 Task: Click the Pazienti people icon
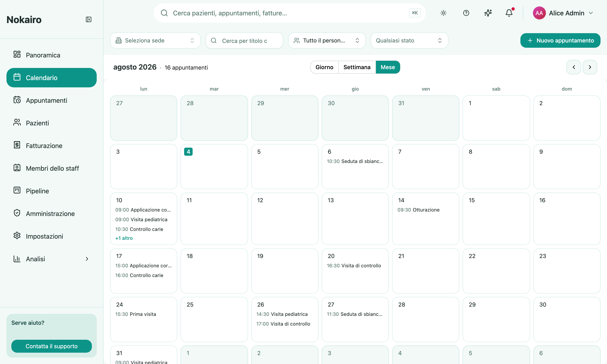[x=17, y=122]
